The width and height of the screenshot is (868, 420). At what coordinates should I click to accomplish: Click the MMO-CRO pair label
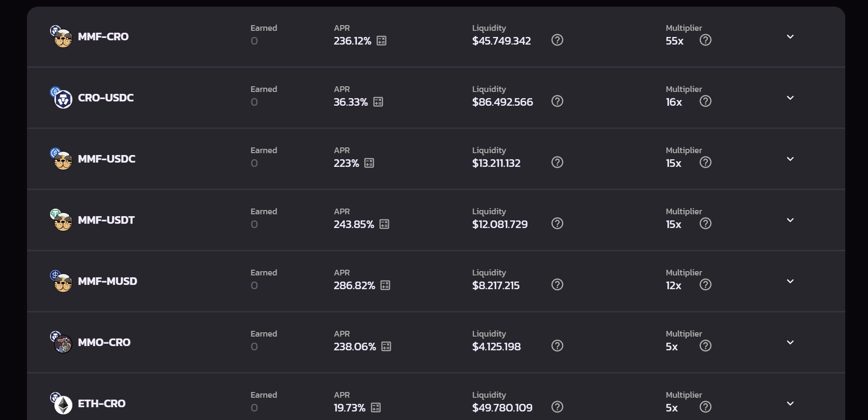[x=104, y=342]
